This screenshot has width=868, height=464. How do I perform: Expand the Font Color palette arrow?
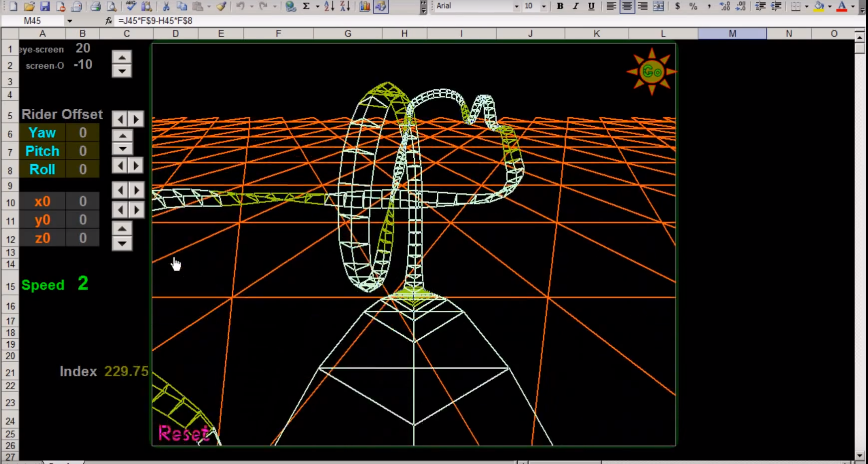(x=853, y=6)
